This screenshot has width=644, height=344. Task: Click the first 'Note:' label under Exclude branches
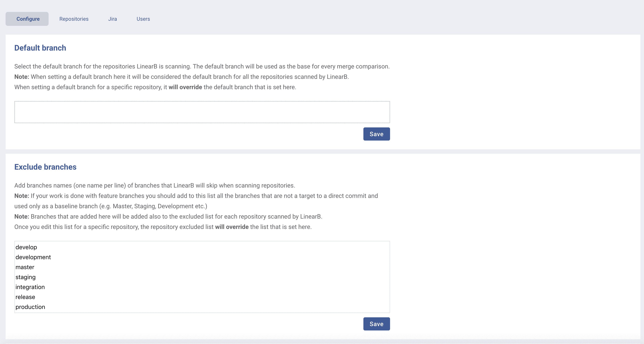tap(22, 196)
